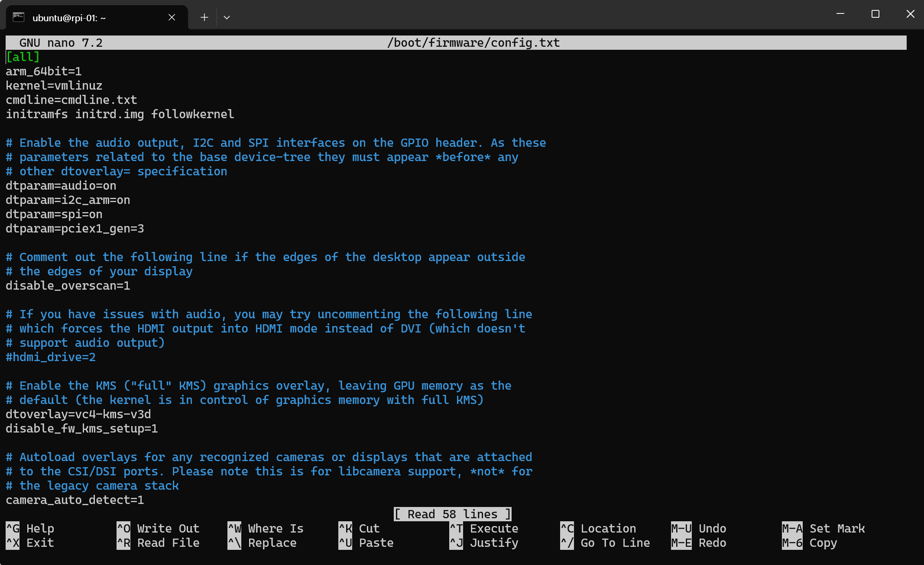Viewport: 924px width, 565px height.
Task: Click the ^O Write Out shortcut
Action: tap(158, 529)
